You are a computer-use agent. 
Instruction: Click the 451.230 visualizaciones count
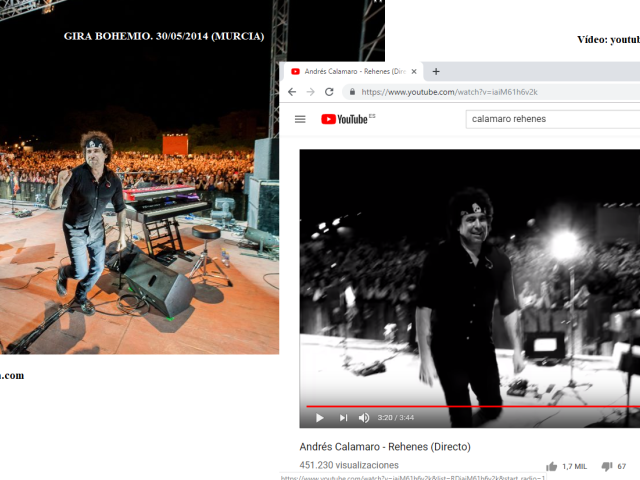click(x=349, y=465)
